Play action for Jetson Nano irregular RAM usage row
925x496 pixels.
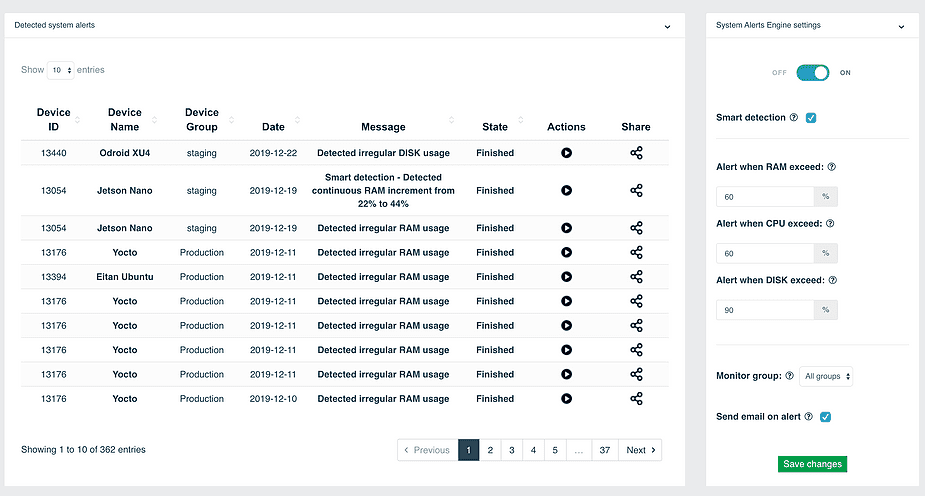tap(566, 228)
